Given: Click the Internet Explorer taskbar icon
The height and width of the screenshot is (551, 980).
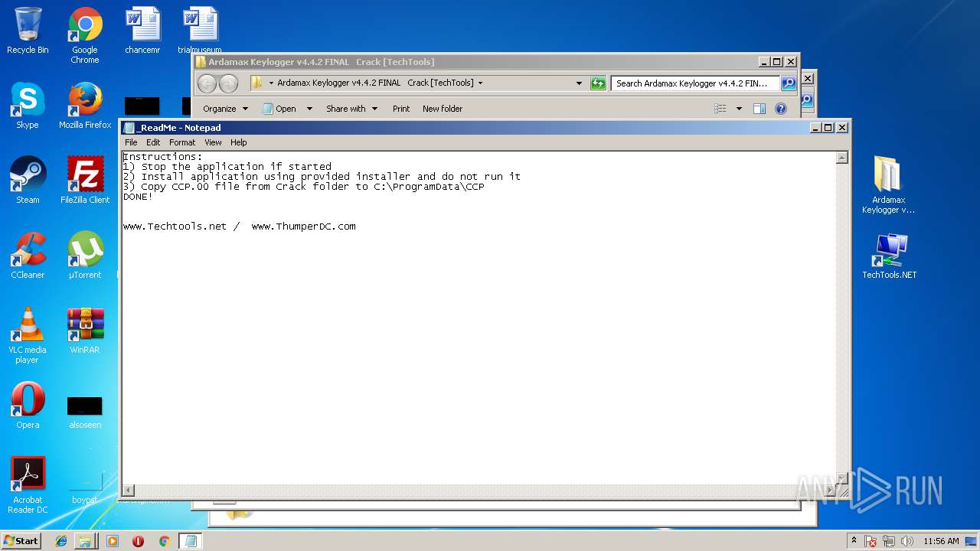Looking at the screenshot, I should point(61,541).
